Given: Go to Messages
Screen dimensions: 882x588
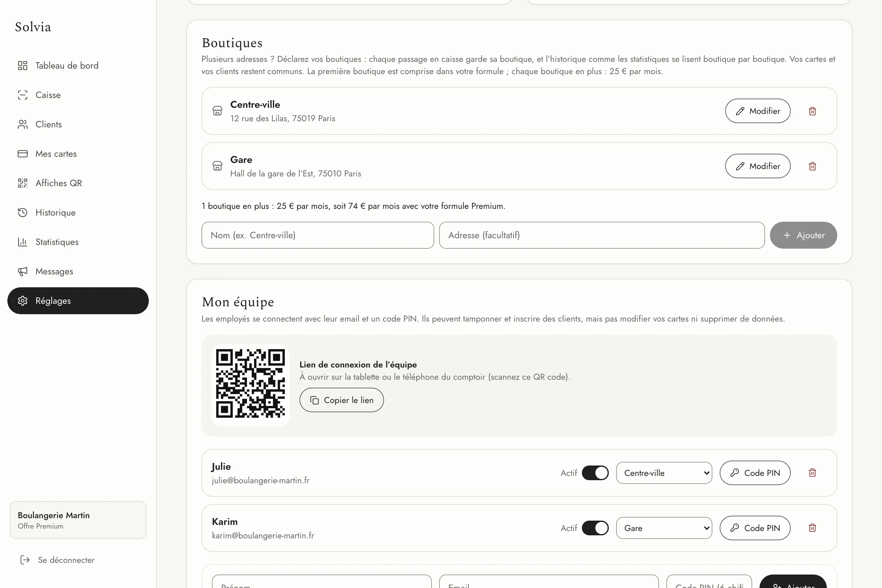Looking at the screenshot, I should point(78,272).
